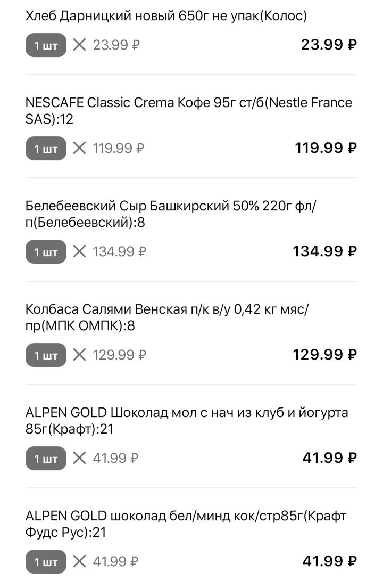Open ALPEN GOLD Шоколад мол с нач item
The width and height of the screenshot is (383, 588).
pyautogui.click(x=187, y=421)
